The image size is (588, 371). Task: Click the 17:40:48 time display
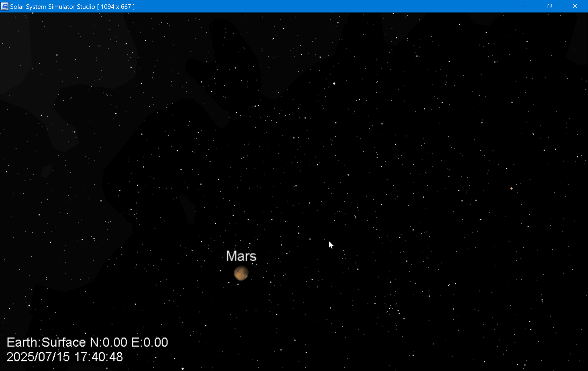click(98, 357)
